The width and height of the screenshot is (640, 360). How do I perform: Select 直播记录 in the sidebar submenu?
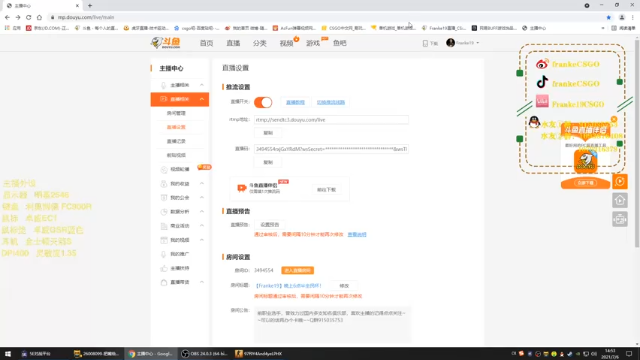(x=176, y=141)
